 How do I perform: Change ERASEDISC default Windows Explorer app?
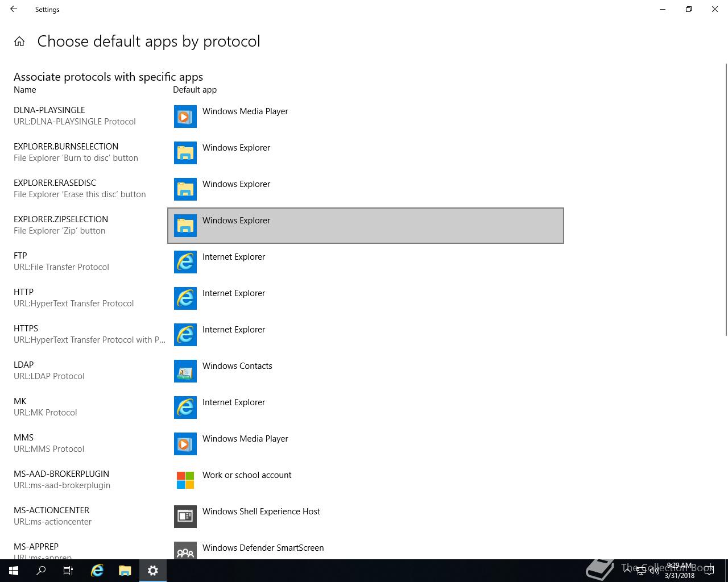(366, 189)
